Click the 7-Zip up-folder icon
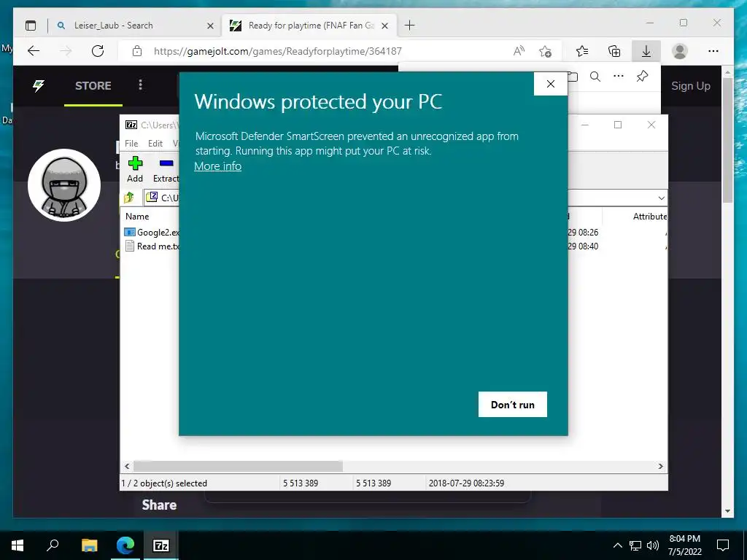The width and height of the screenshot is (747, 560). (x=128, y=197)
